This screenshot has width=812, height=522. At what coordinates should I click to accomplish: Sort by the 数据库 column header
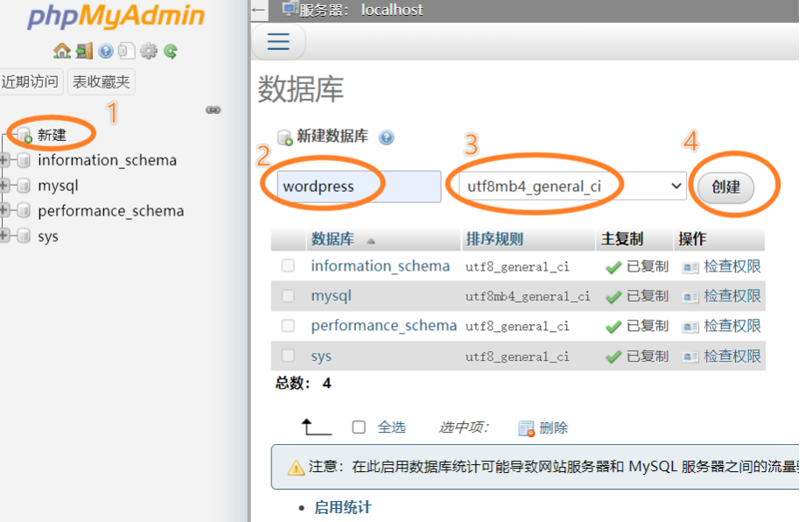(332, 239)
